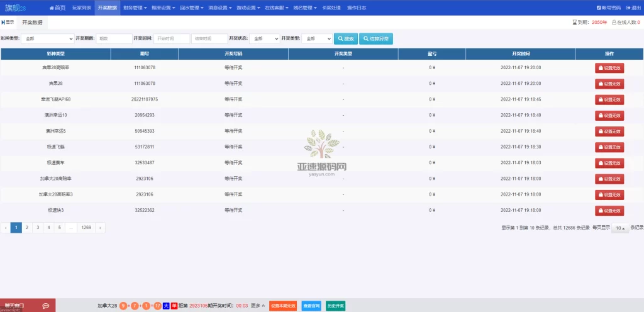Click 设置无效 for 极速赛车 row
Image resolution: width=644 pixels, height=312 pixels.
[609, 163]
